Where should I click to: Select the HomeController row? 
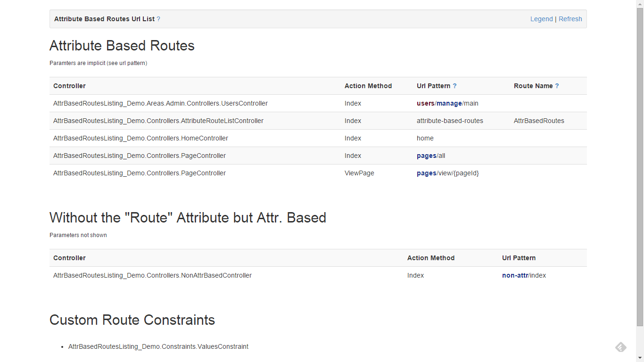[x=318, y=138]
